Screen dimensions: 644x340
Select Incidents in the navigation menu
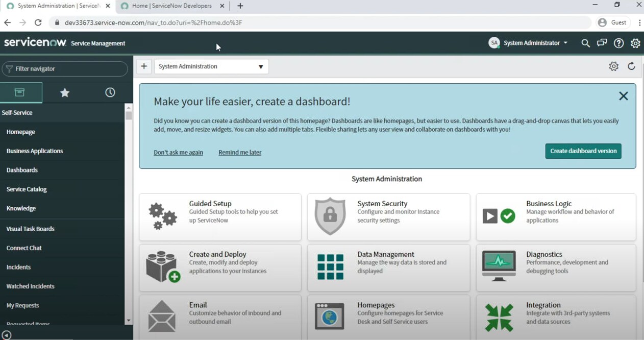(18, 267)
